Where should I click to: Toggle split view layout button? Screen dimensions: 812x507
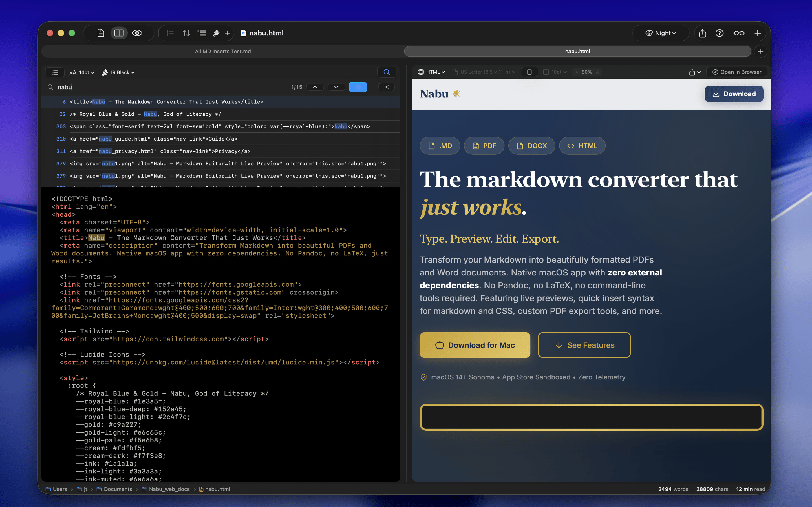(x=119, y=33)
